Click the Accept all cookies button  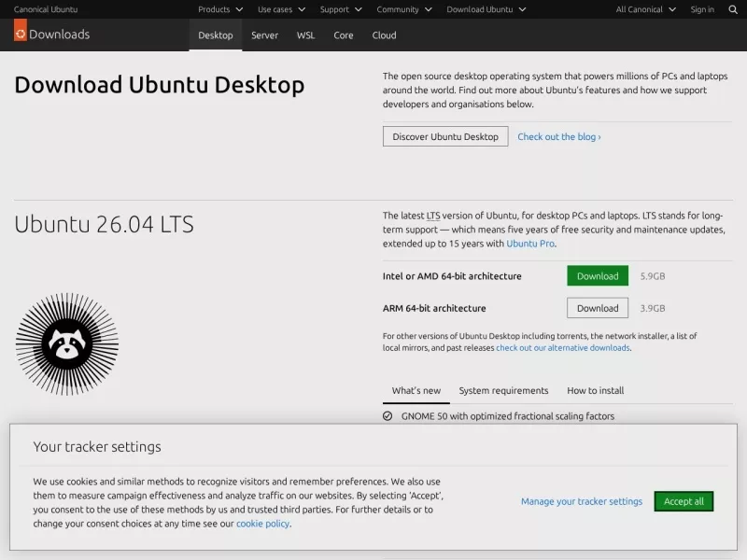point(684,501)
